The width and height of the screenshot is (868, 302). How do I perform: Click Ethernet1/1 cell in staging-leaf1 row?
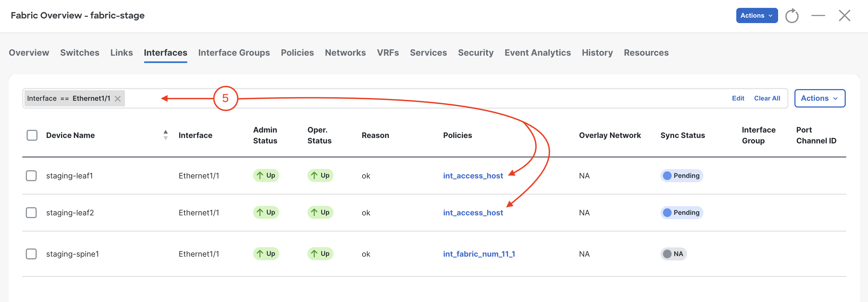point(199,176)
